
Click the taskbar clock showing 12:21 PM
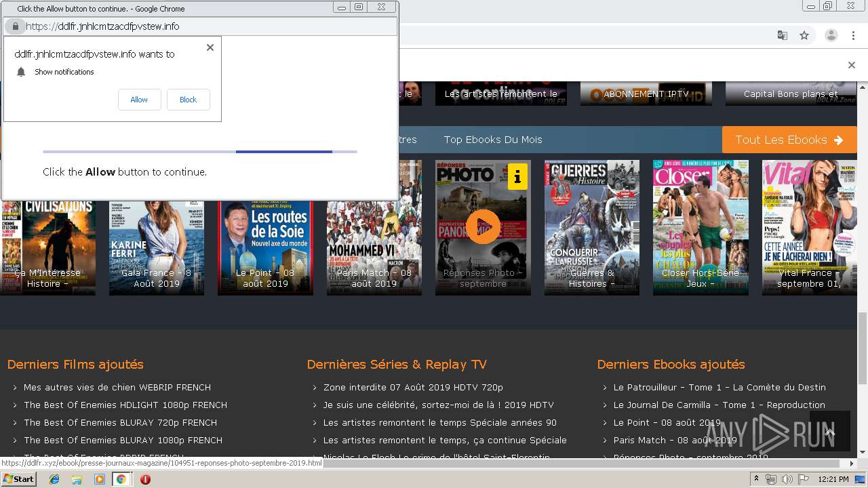click(834, 479)
